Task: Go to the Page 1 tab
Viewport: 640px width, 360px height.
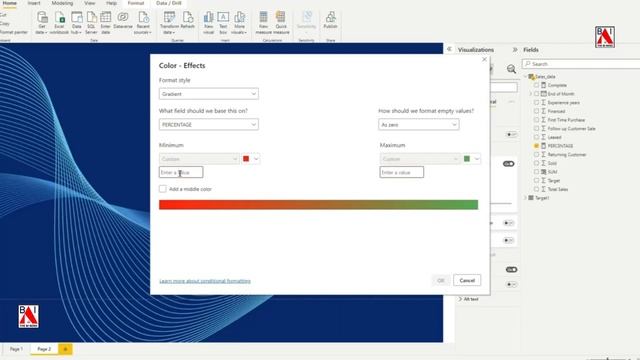Action: point(16,349)
